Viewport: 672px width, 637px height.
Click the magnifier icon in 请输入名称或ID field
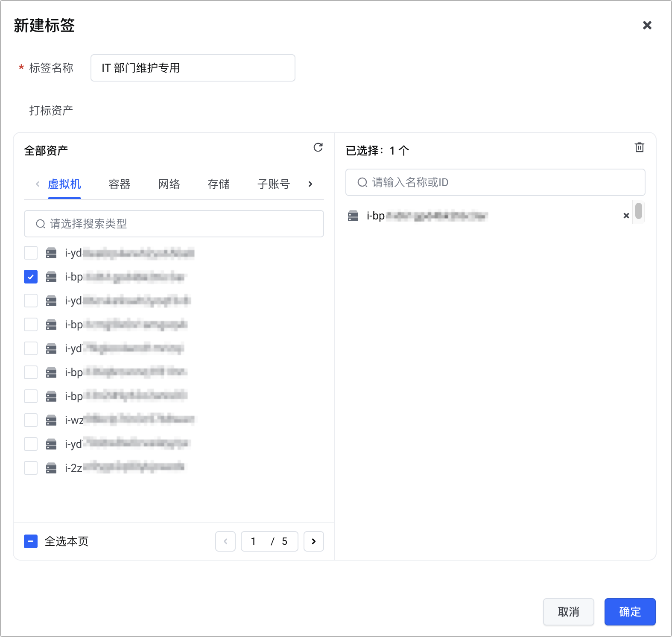(x=362, y=182)
